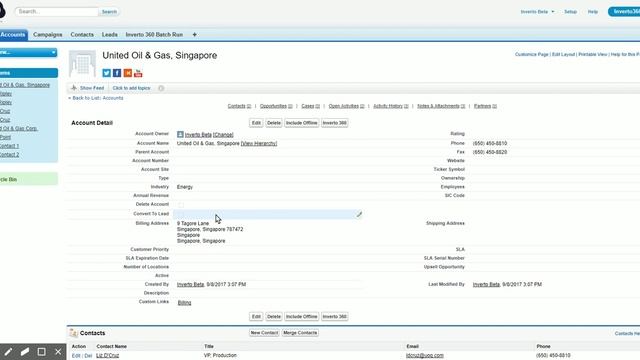Open the Setup link
Screen dimensions: 640x360
click(x=571, y=12)
